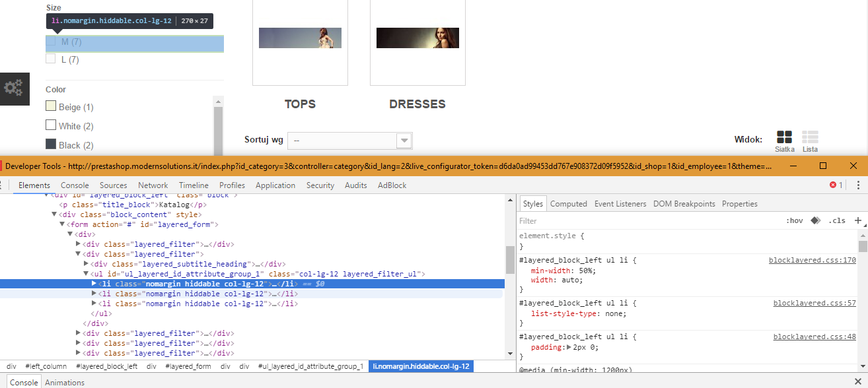Click the element.style rule block
The width and height of the screenshot is (868, 388).
tap(688, 241)
